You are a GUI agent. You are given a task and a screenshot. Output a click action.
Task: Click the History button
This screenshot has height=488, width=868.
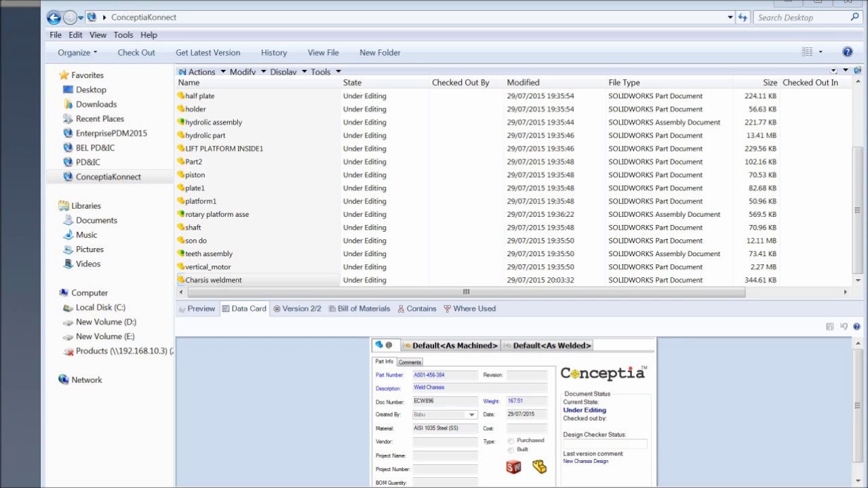(274, 52)
